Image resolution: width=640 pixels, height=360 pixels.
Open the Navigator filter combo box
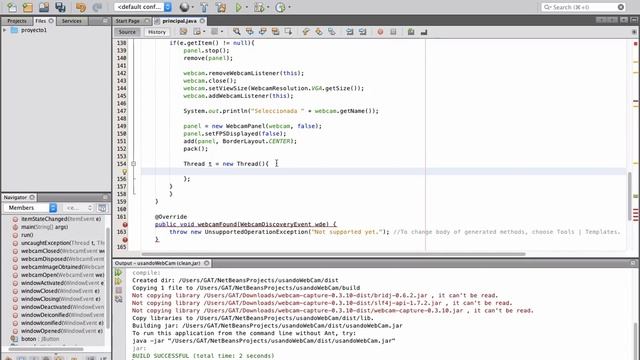click(x=78, y=208)
